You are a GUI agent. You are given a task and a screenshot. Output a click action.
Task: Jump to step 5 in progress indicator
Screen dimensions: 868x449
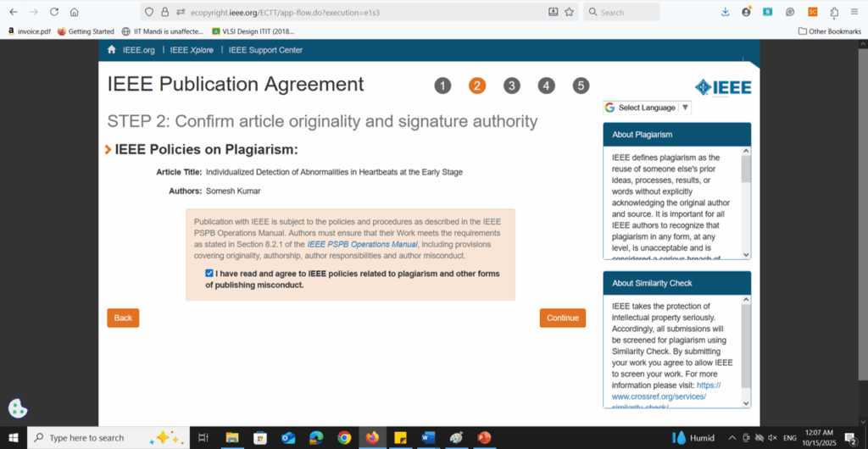point(581,86)
